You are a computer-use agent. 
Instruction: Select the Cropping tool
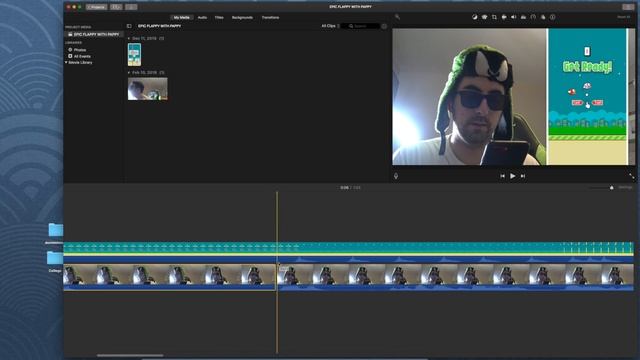click(x=494, y=17)
